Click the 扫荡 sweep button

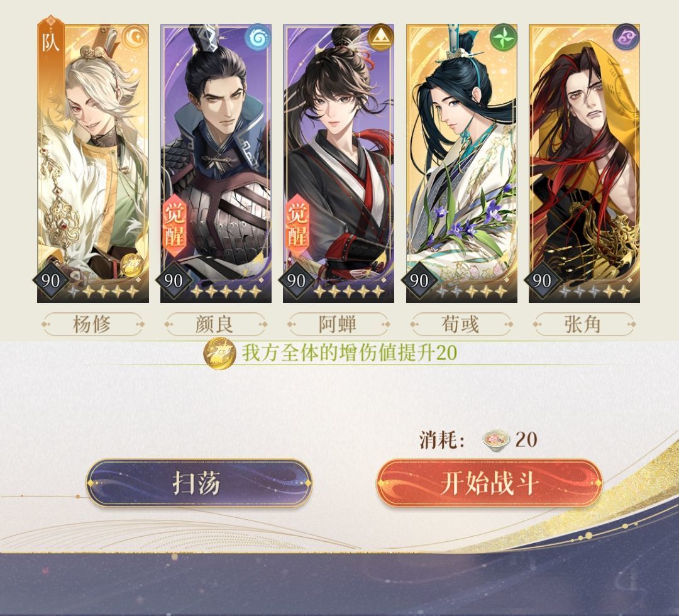[x=199, y=483]
